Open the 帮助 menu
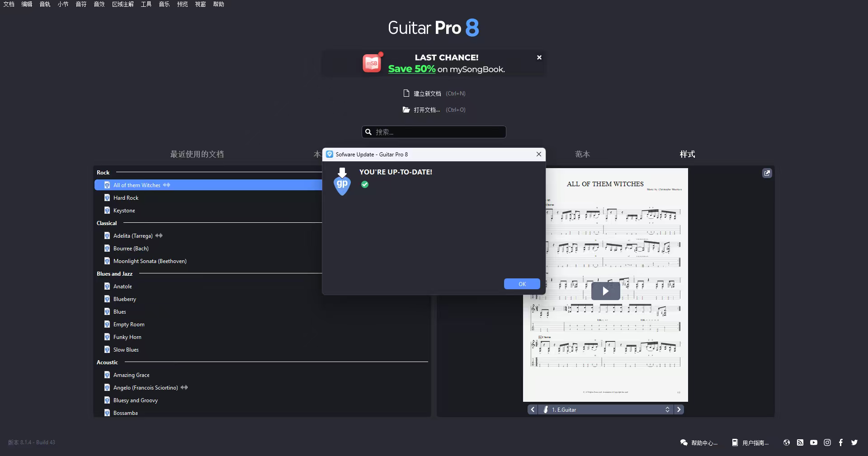 click(x=218, y=4)
